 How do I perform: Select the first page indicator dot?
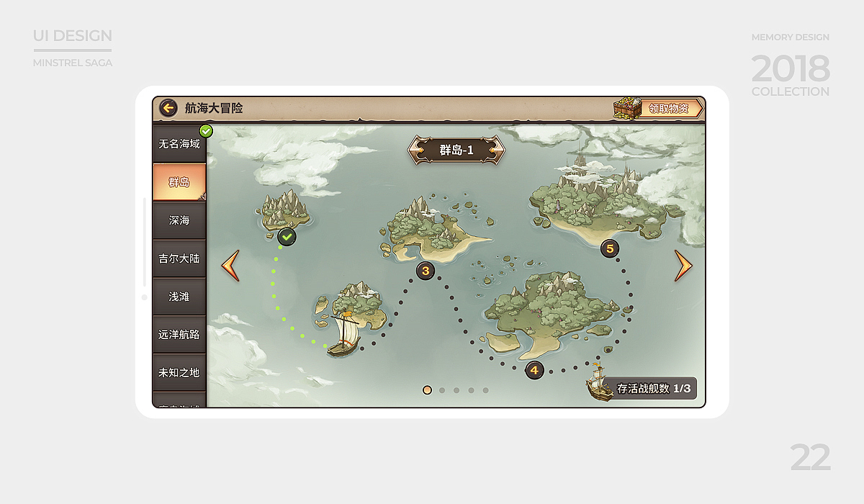(x=427, y=390)
